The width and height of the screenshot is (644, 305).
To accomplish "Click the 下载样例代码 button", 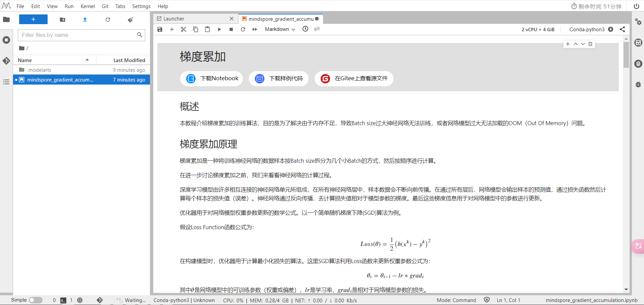I will point(279,79).
